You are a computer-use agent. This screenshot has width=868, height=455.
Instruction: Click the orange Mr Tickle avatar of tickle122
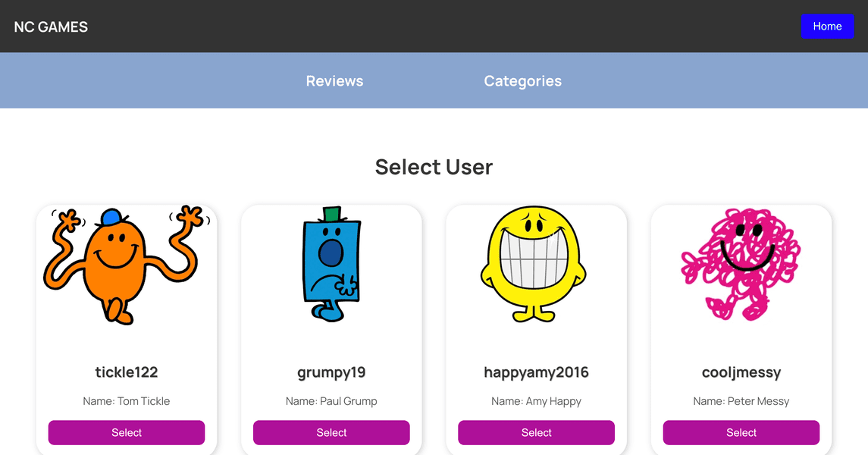(127, 265)
